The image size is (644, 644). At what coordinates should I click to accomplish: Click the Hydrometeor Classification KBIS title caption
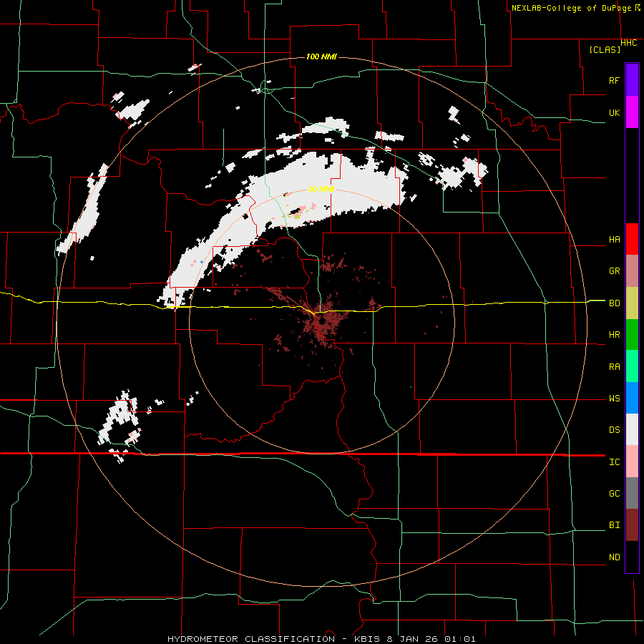(x=321, y=639)
